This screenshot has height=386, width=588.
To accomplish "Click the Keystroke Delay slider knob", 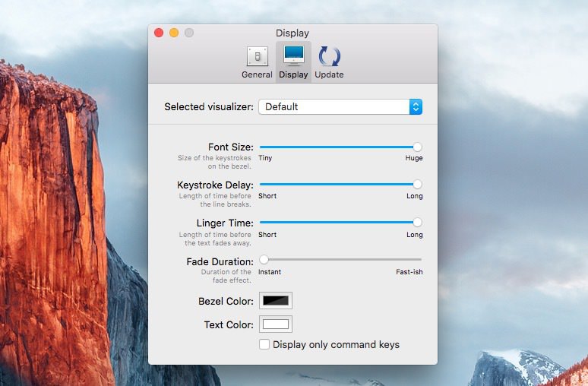I will tap(417, 184).
